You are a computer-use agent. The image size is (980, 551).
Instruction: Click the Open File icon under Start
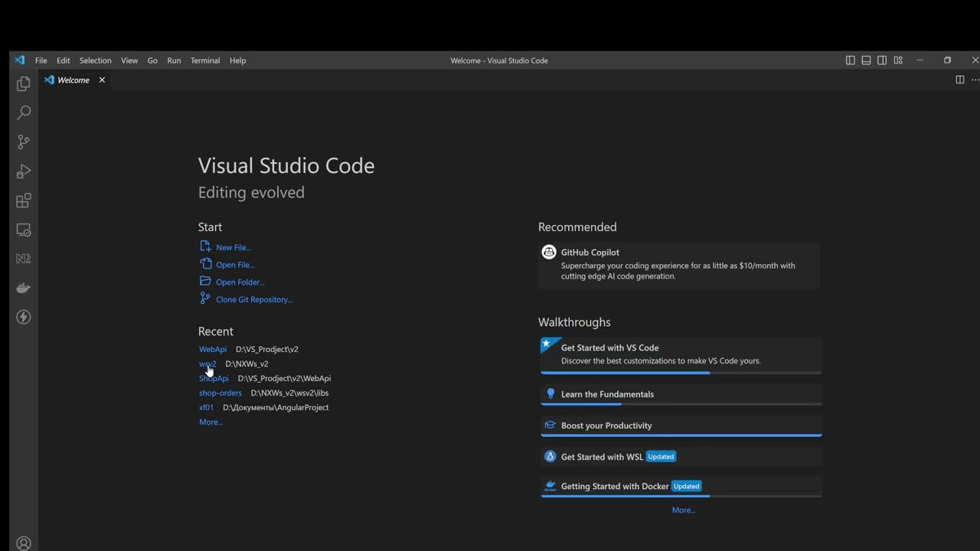tap(205, 264)
